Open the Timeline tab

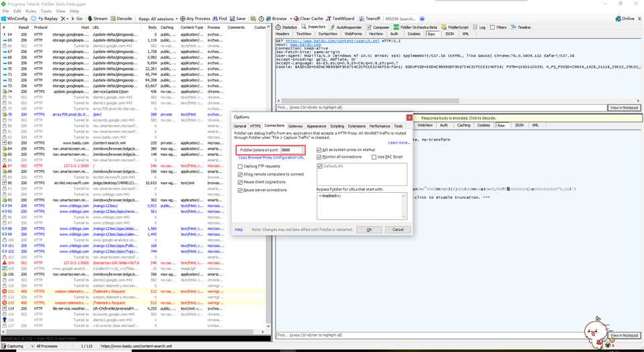[x=521, y=27]
